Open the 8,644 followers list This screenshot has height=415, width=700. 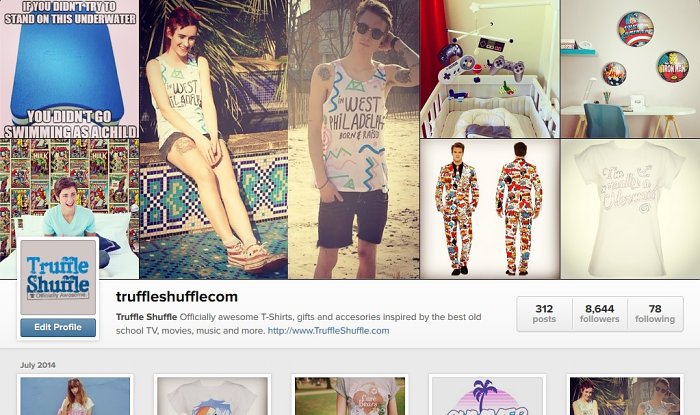600,314
